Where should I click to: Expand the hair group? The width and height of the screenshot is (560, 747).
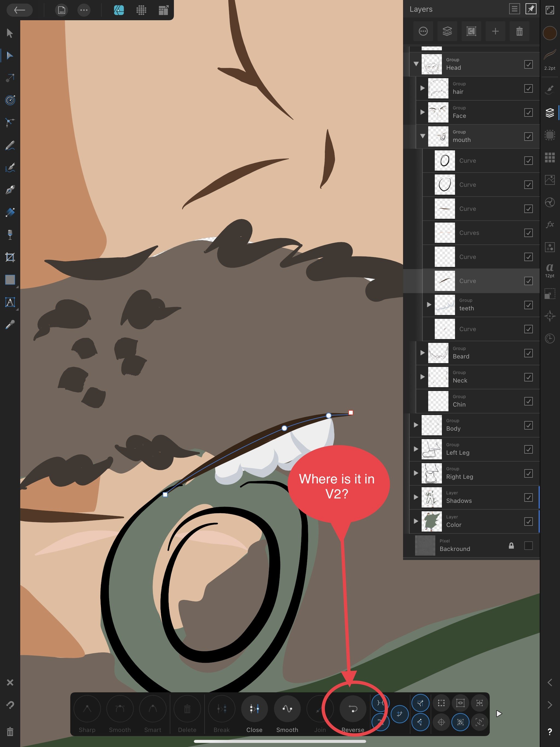tap(422, 88)
